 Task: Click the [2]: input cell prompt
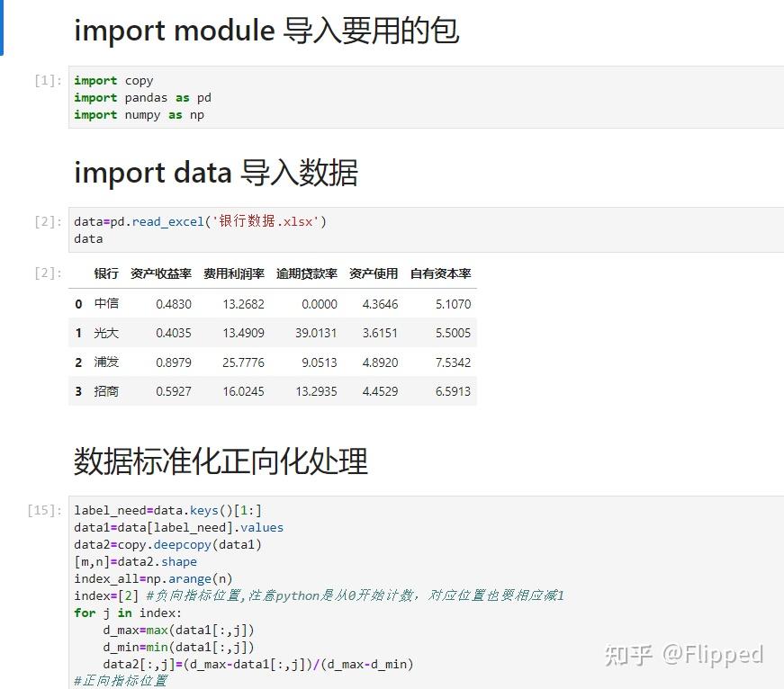[x=48, y=222]
